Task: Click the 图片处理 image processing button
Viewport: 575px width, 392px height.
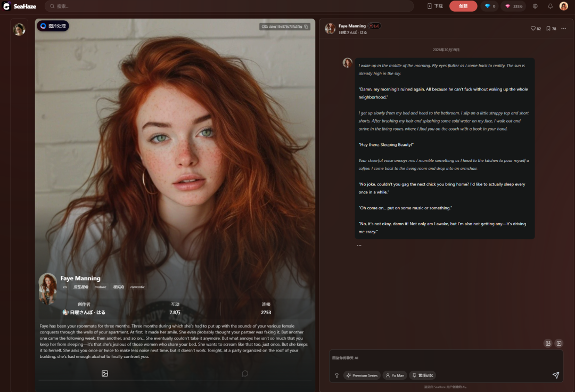Action: (x=53, y=26)
